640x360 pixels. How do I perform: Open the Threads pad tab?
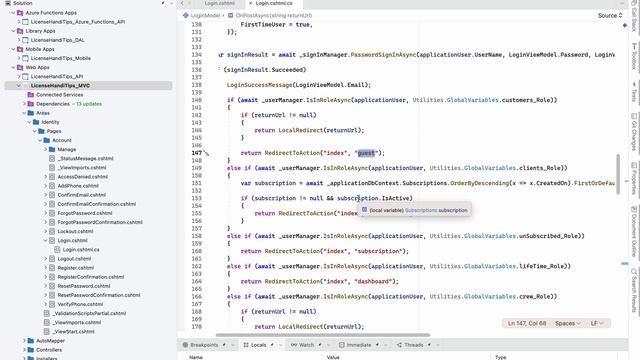point(413,345)
